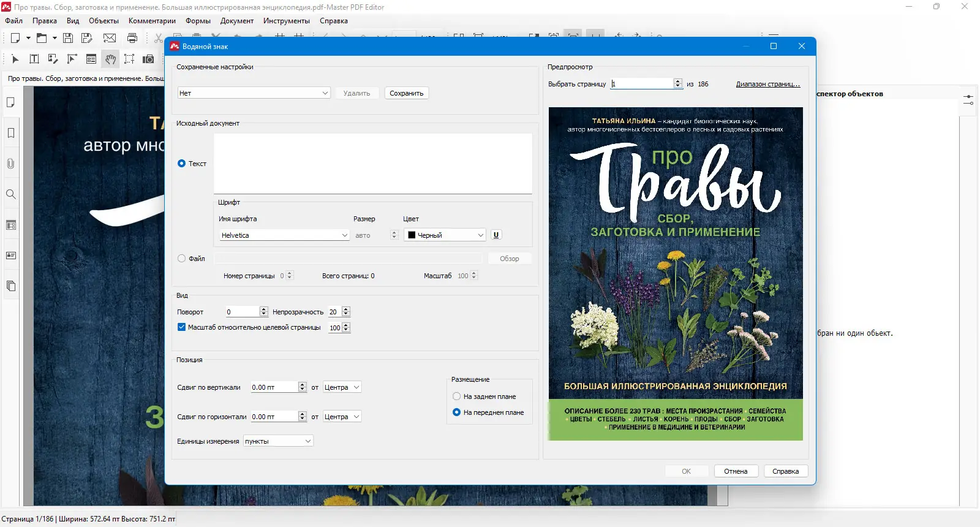The width and height of the screenshot is (980, 527).
Task: Click the Выбрать страницу page number field
Action: tap(642, 84)
